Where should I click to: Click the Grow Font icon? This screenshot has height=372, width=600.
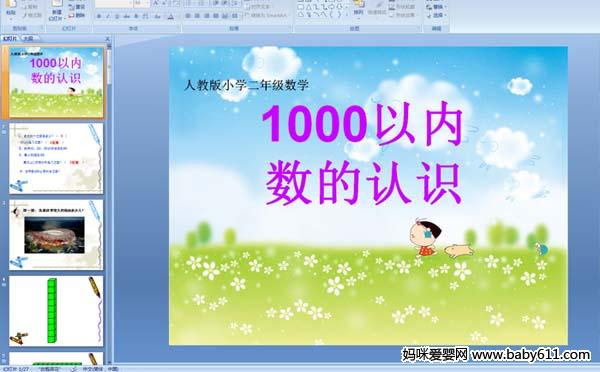tap(156, 3)
